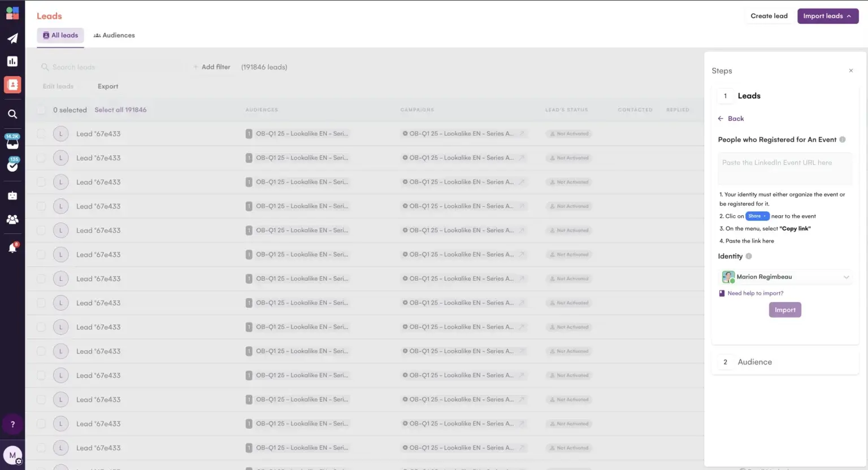Click the Leads page title
The image size is (868, 470).
click(x=49, y=16)
